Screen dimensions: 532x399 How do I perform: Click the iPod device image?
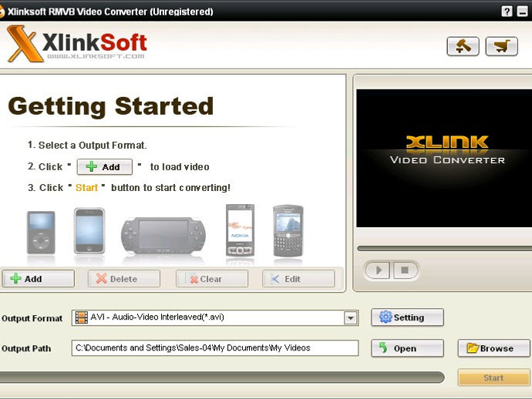click(41, 233)
